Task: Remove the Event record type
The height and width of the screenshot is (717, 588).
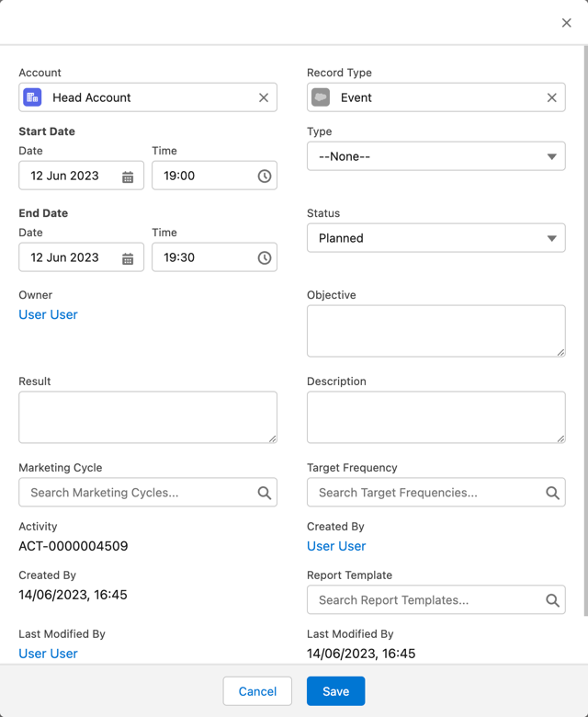Action: 551,97
